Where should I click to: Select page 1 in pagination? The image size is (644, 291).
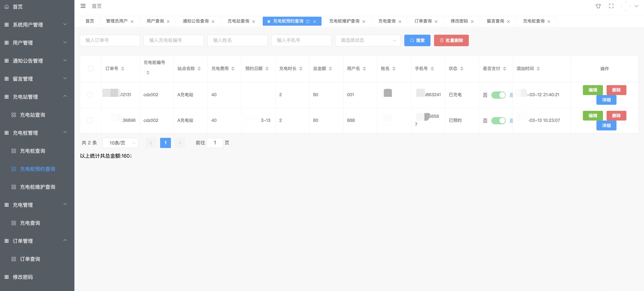pyautogui.click(x=165, y=143)
